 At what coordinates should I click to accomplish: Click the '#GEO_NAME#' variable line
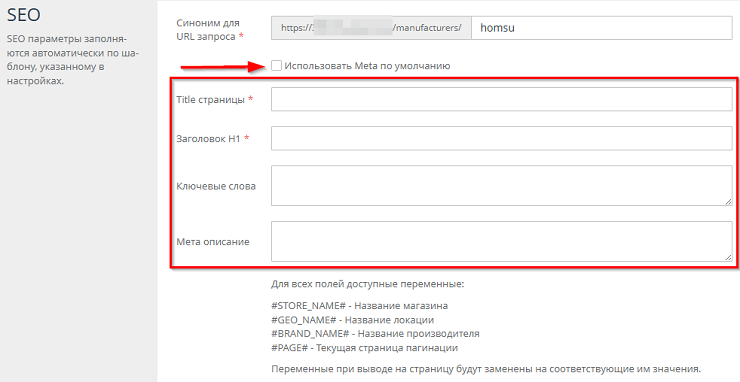click(353, 320)
